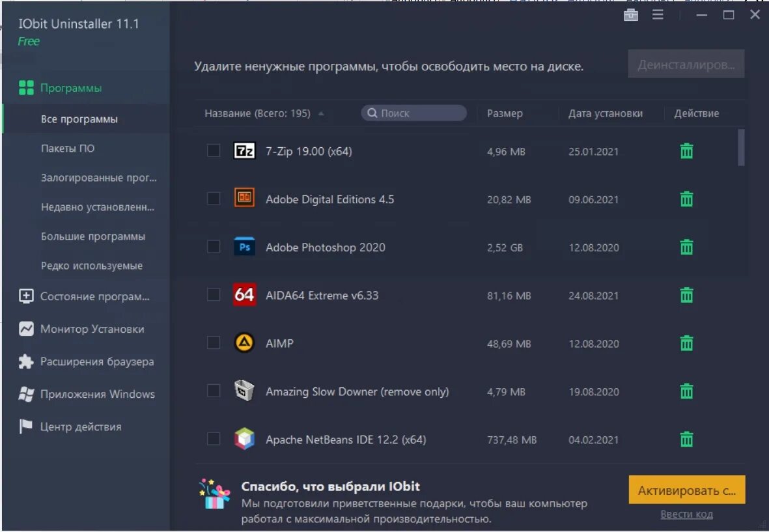Click the Центр действия flag icon
769x532 pixels.
pos(25,427)
